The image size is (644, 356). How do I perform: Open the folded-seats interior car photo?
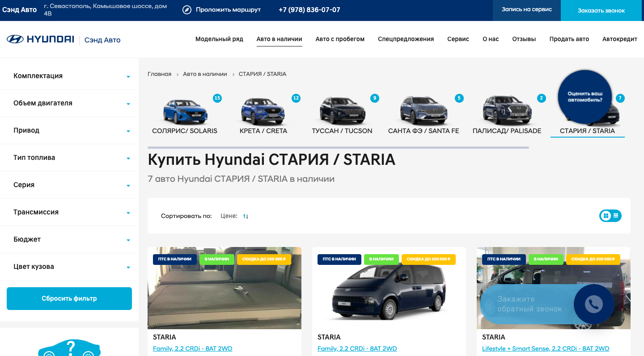click(225, 288)
